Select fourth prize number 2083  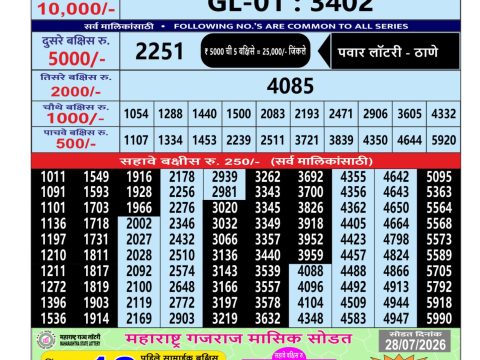273,114
